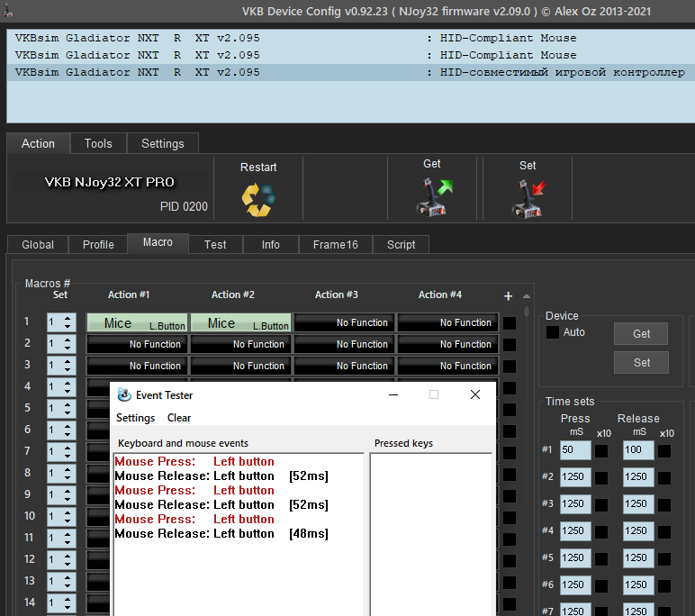Click the Device Set button
Screen dimensions: 695x616
coord(641,363)
